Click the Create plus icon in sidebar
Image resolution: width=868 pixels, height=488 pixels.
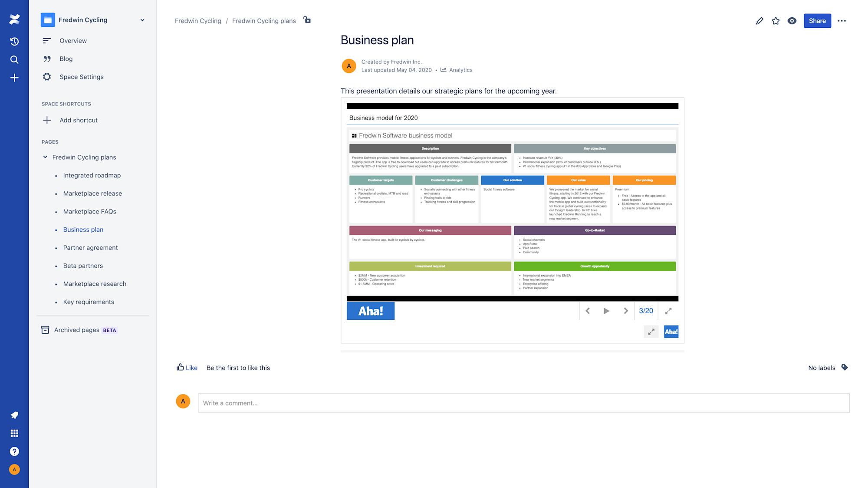tap(14, 78)
